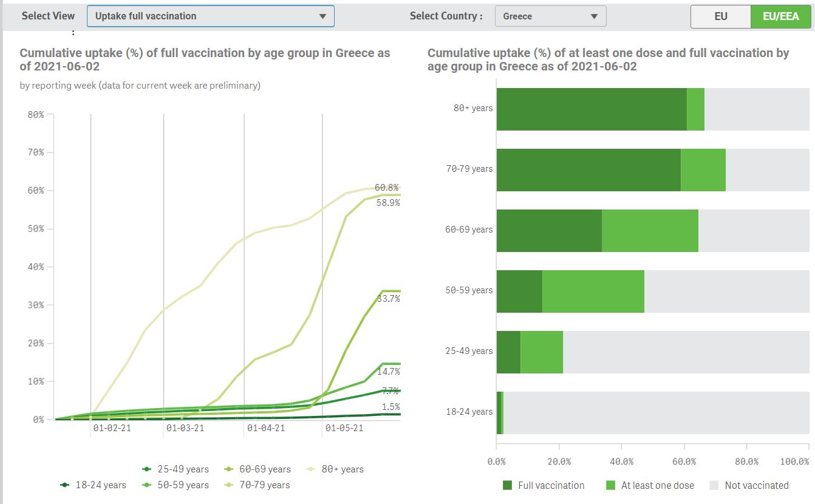This screenshot has width=815, height=504.
Task: Click the 25-49 years legend marker
Action: [146, 469]
